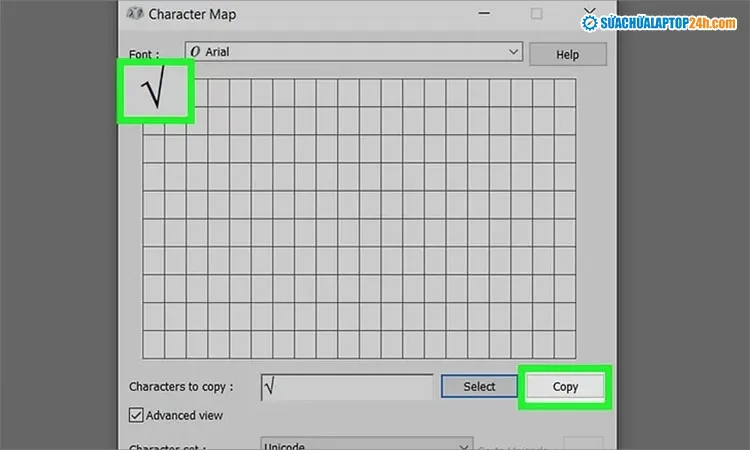750x450 pixels.
Task: Click the Copy button
Action: [x=565, y=386]
